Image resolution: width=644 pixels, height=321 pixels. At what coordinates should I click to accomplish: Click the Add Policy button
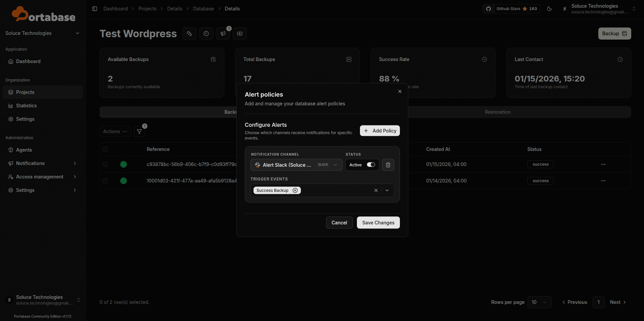pos(380,131)
